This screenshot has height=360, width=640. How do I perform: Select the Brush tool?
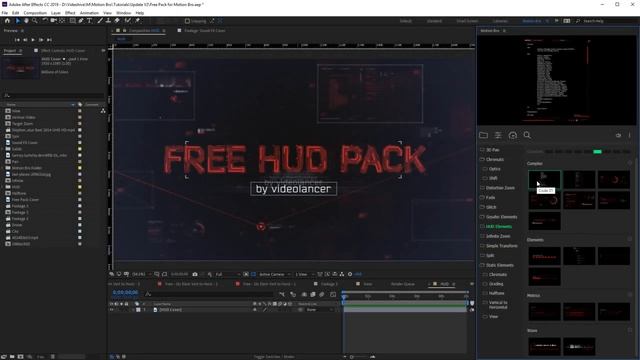click(100, 20)
